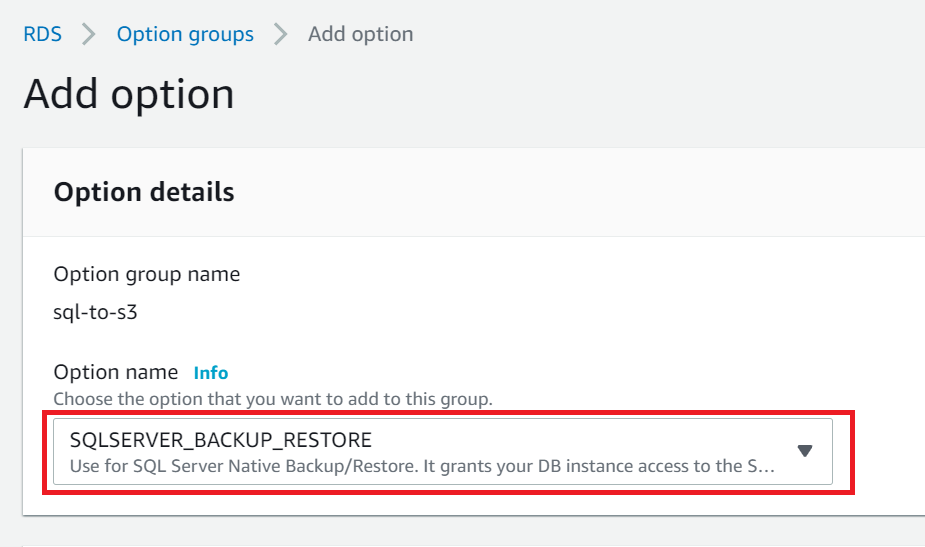Click the RDS breadcrumb link

click(42, 34)
